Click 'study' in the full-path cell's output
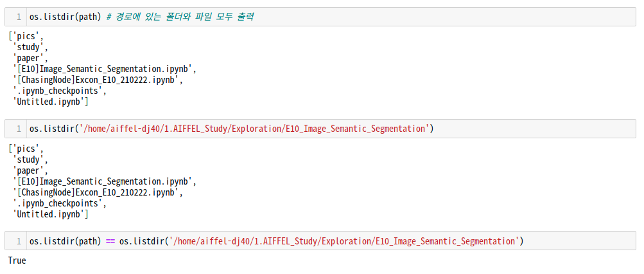This screenshot has height=274, width=644. click(x=28, y=159)
